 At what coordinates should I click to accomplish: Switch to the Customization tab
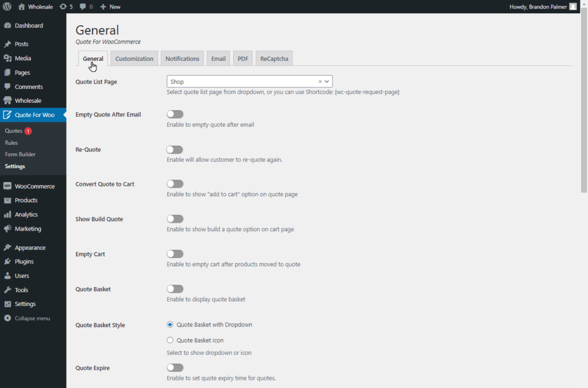pos(134,59)
